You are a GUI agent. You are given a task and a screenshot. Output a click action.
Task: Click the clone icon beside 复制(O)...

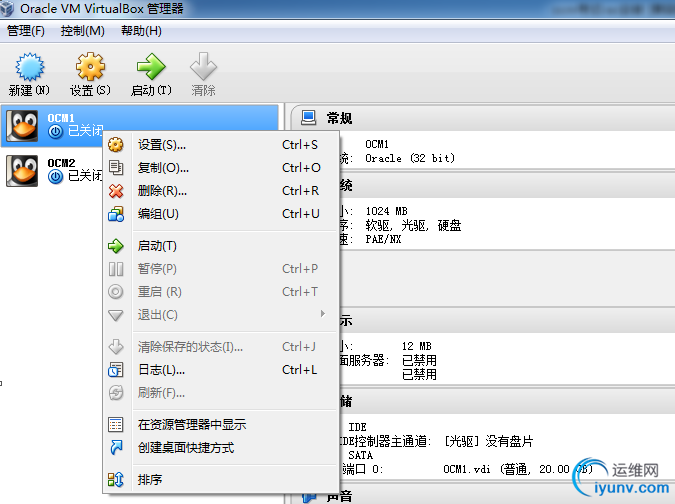tap(116, 167)
